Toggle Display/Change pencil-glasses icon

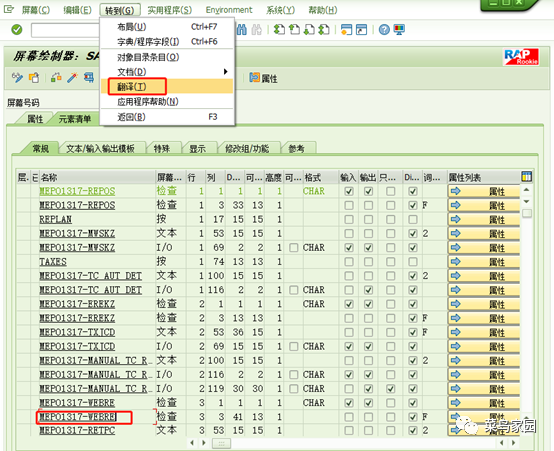click(17, 77)
